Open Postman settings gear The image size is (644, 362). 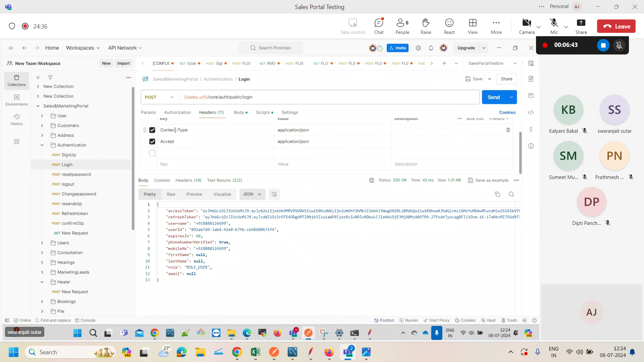(x=418, y=48)
